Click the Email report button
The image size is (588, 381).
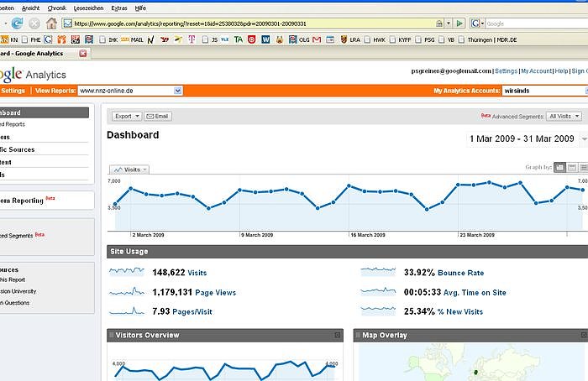(x=158, y=117)
